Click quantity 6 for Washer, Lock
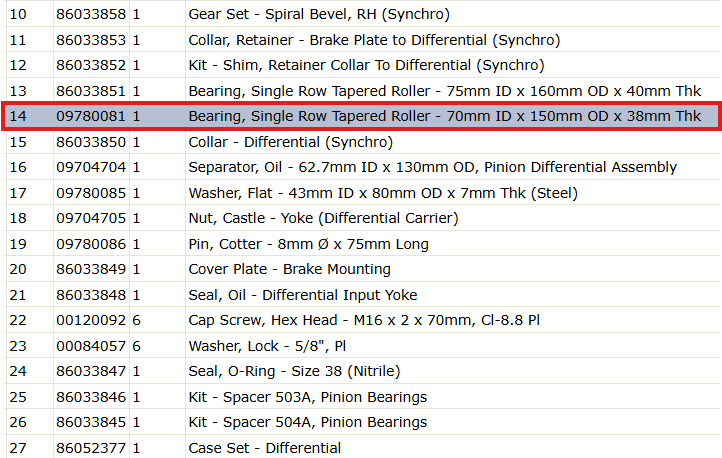 [x=136, y=346]
